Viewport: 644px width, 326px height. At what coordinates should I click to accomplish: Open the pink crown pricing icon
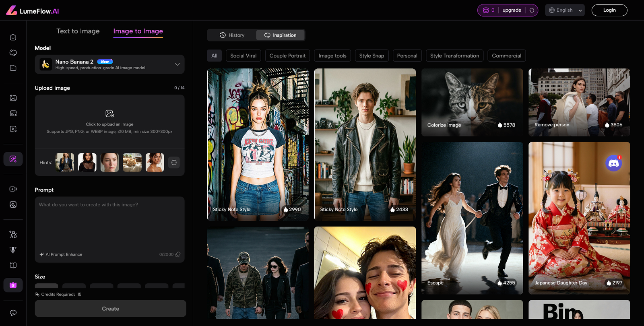tap(13, 285)
